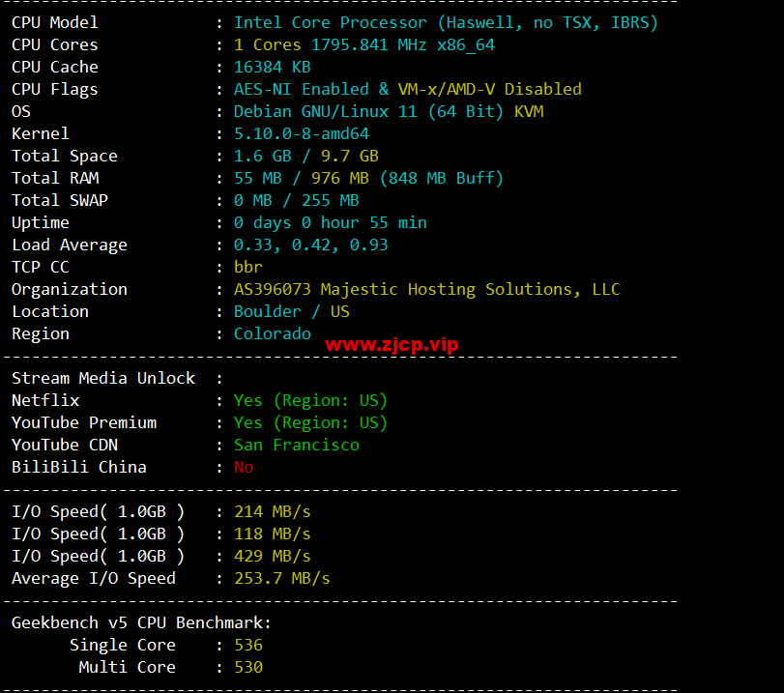784x693 pixels.
Task: Click the 'Load Average' label
Action: [x=70, y=245]
